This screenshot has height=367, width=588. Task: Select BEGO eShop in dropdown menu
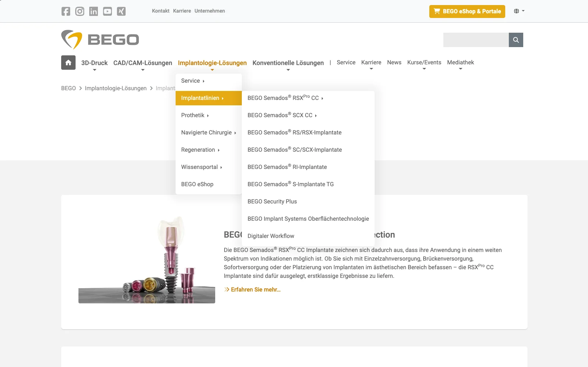point(209,184)
